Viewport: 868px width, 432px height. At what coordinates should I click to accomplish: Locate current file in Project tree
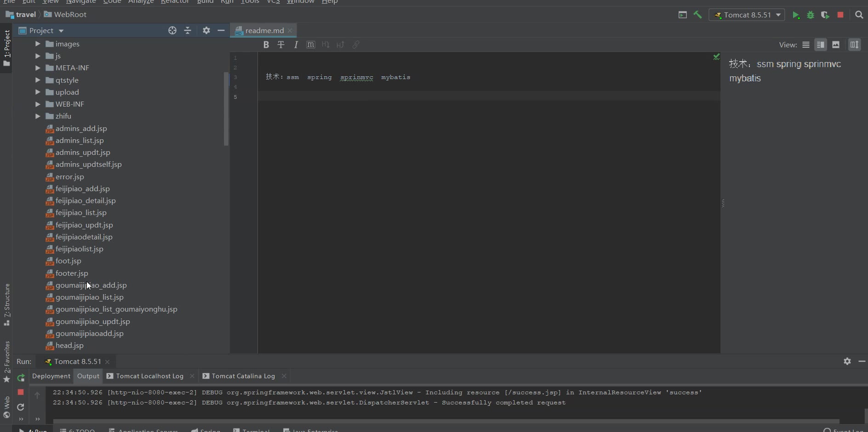click(x=172, y=30)
